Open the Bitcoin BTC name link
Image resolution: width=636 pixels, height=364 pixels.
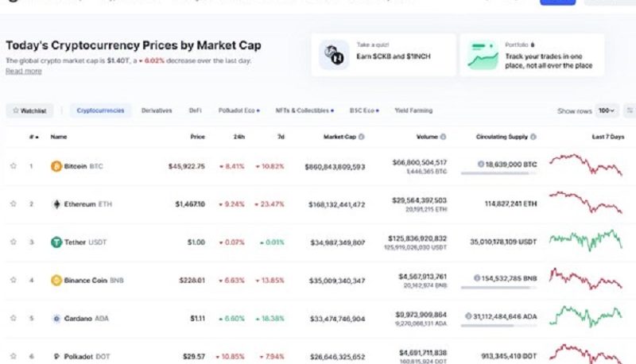point(83,166)
